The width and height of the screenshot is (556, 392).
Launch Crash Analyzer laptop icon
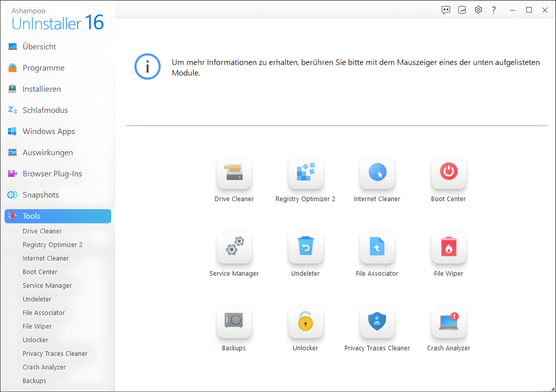pyautogui.click(x=449, y=321)
